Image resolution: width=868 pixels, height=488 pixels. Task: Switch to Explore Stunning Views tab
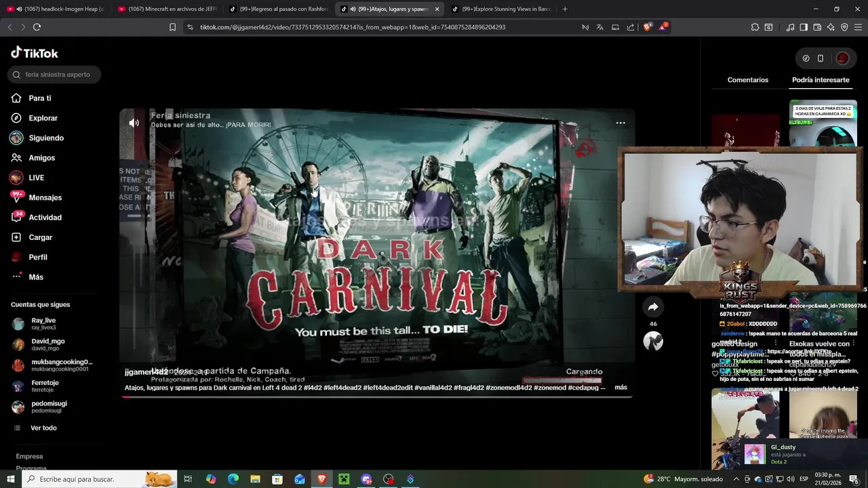(501, 9)
